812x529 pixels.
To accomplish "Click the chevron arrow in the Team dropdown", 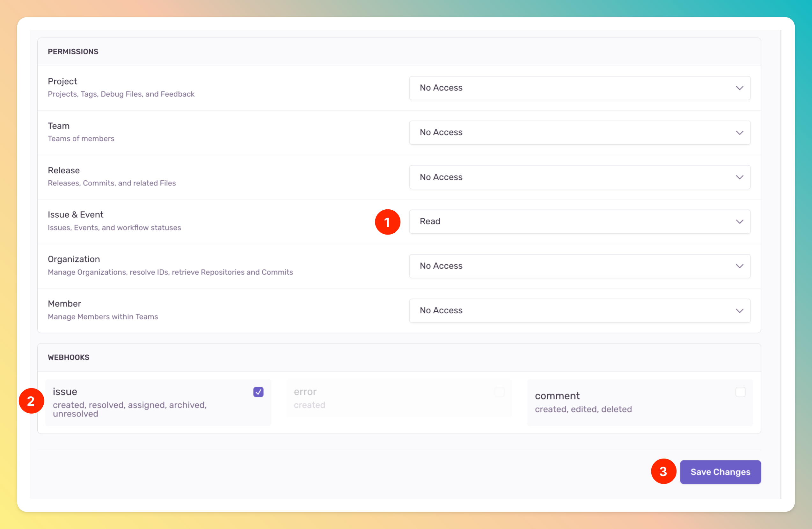I will 739,133.
